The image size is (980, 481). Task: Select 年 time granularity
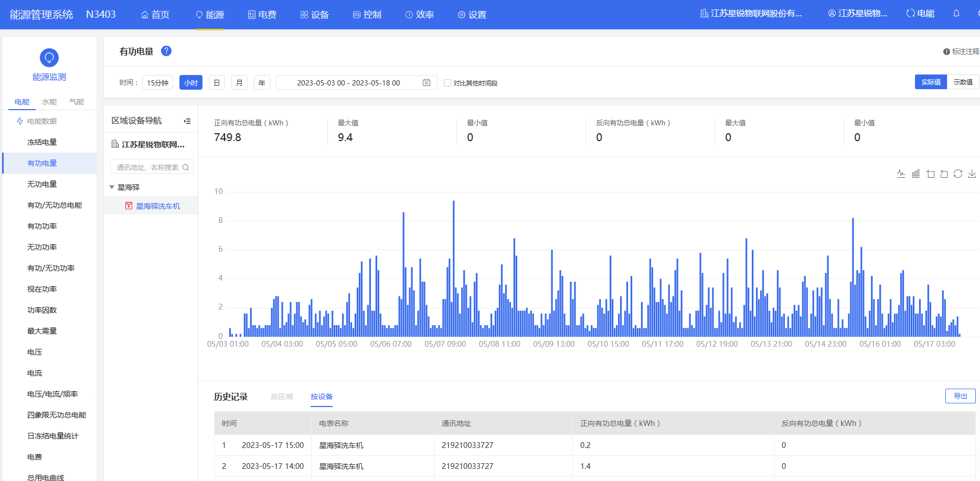[x=262, y=82]
